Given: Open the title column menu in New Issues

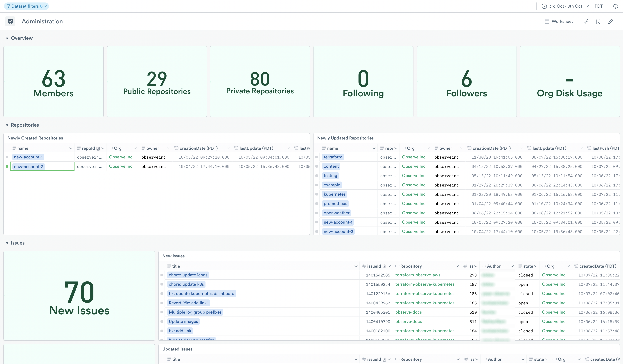Looking at the screenshot, I should pos(356,266).
